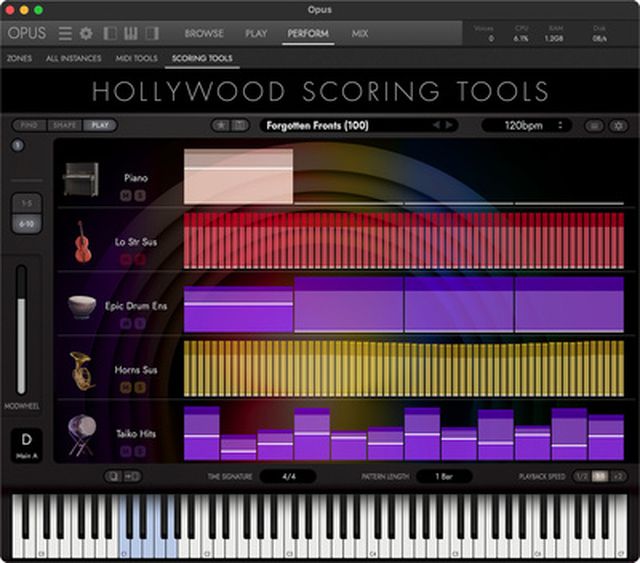Click the quantize icon below the tracks

coord(113,476)
